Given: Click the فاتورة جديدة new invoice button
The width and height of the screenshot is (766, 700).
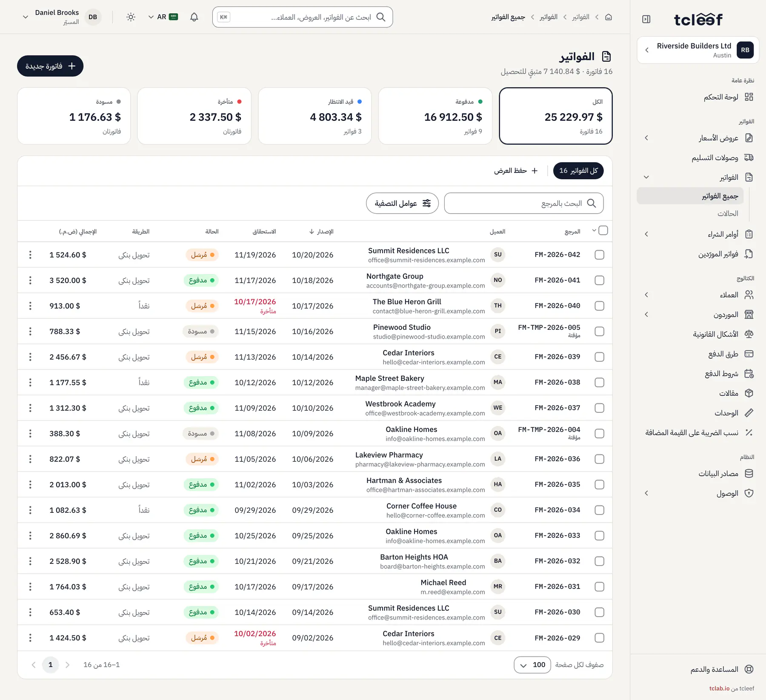Looking at the screenshot, I should [x=50, y=66].
